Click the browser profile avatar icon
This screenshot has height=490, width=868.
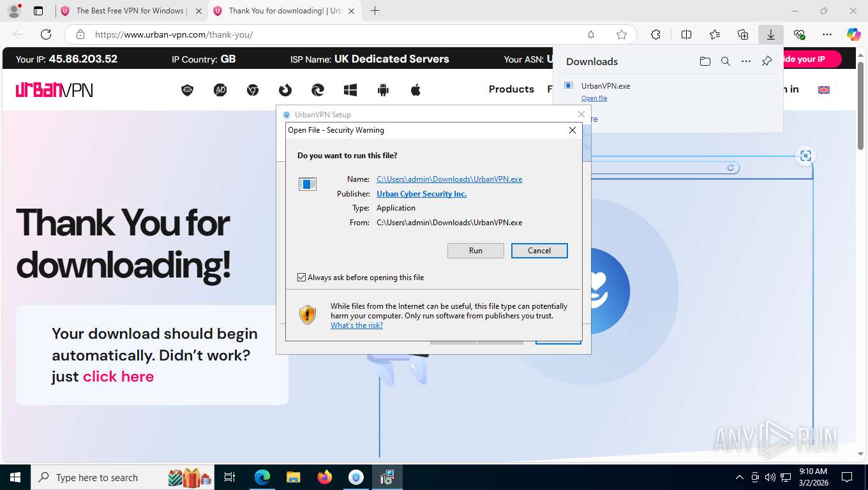[x=13, y=11]
